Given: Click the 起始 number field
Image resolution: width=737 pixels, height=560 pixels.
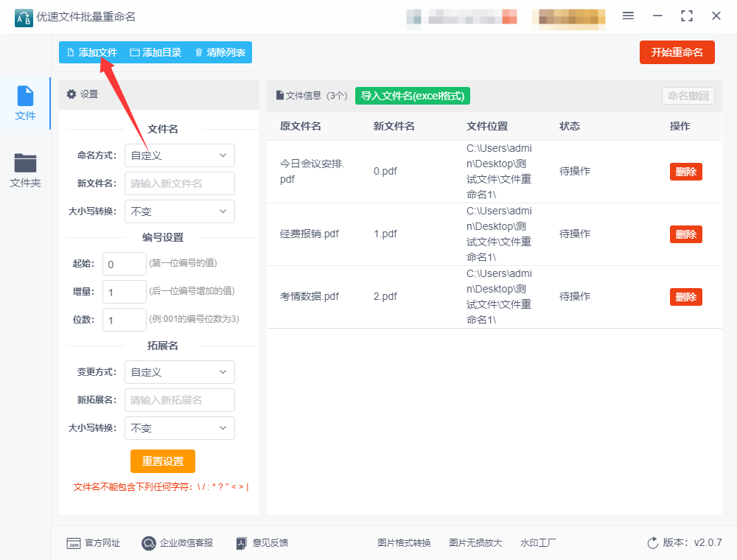Looking at the screenshot, I should pos(124,264).
